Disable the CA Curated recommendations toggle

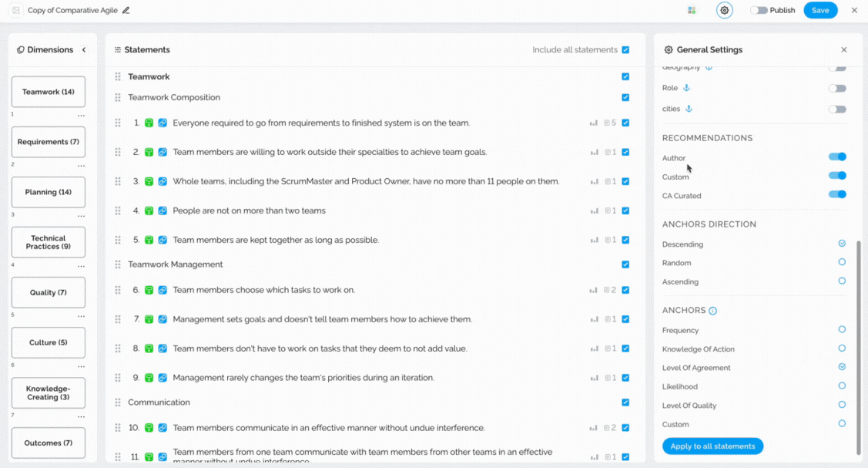coord(837,194)
